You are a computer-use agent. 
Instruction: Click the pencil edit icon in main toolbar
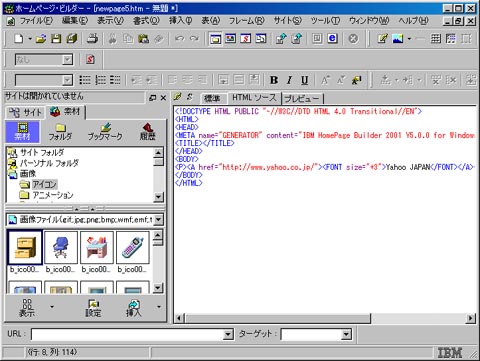tap(383, 39)
